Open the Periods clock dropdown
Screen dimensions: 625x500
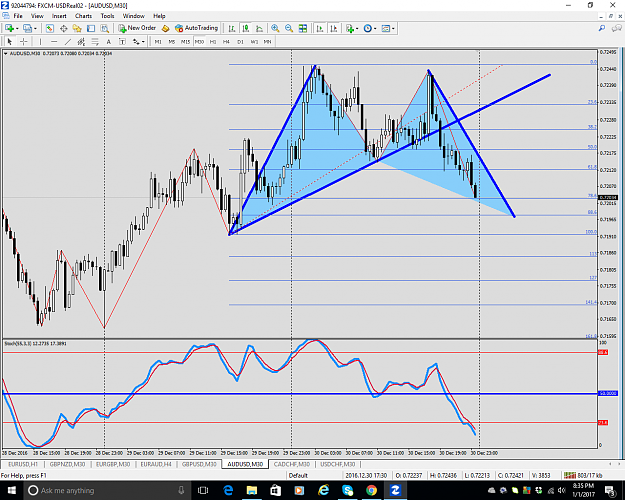370,28
